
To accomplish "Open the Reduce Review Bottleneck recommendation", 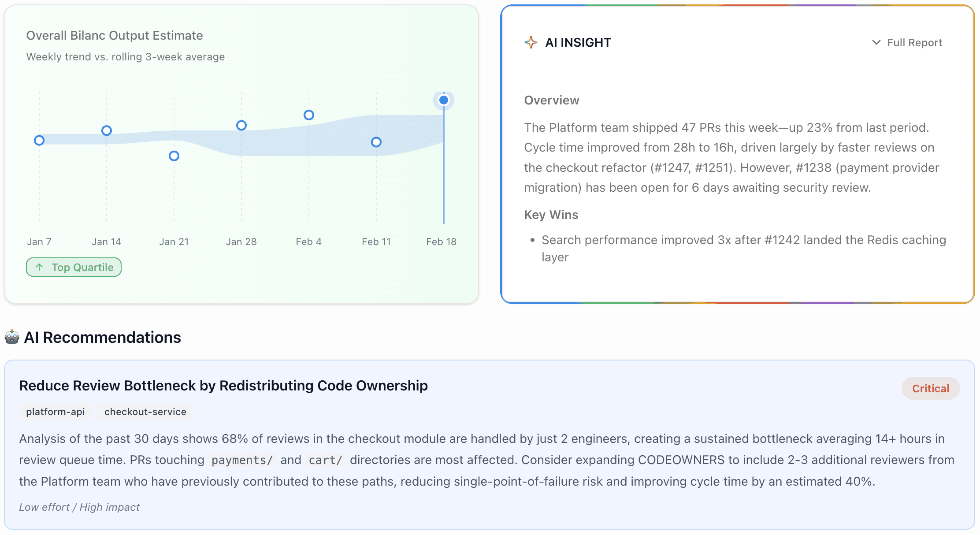I will (223, 385).
